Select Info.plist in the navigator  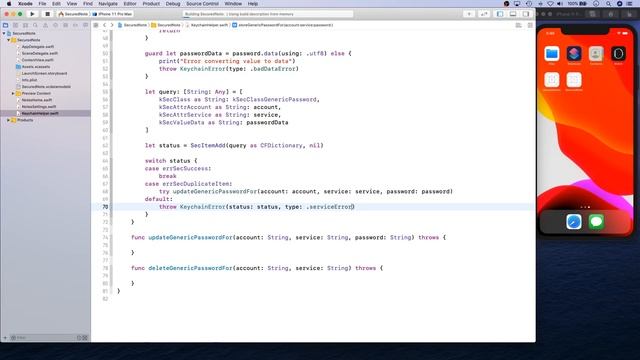(x=29, y=80)
